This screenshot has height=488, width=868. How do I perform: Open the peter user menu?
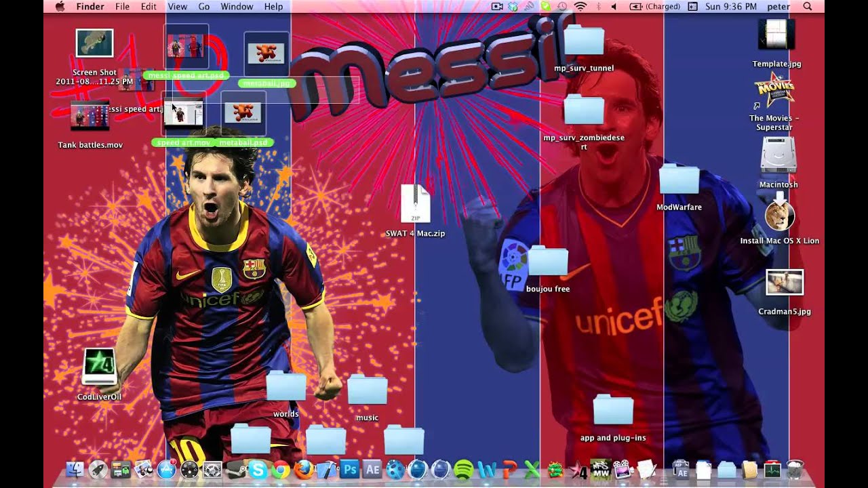tap(778, 6)
